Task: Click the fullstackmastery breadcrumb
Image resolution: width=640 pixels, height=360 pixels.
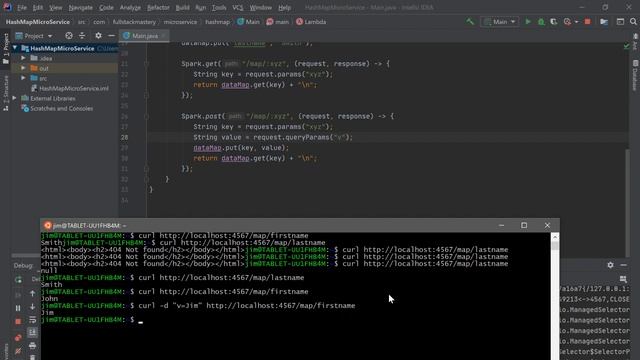Action: pyautogui.click(x=134, y=22)
